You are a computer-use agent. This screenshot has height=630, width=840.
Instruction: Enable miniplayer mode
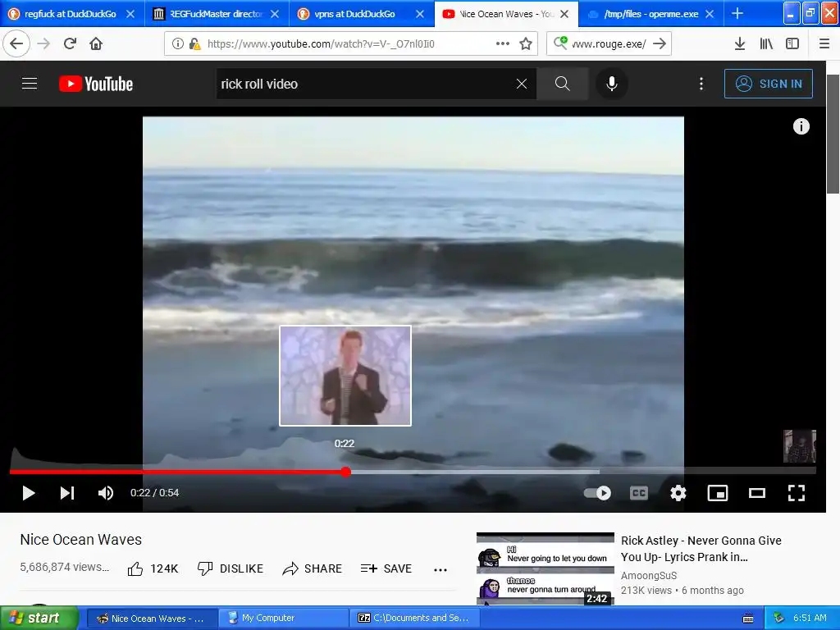click(718, 493)
